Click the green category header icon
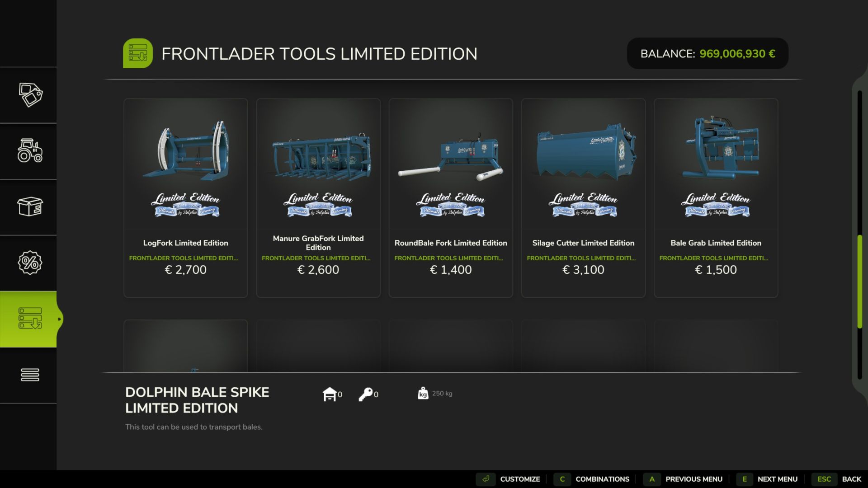Image resolution: width=868 pixels, height=488 pixels. pyautogui.click(x=138, y=53)
